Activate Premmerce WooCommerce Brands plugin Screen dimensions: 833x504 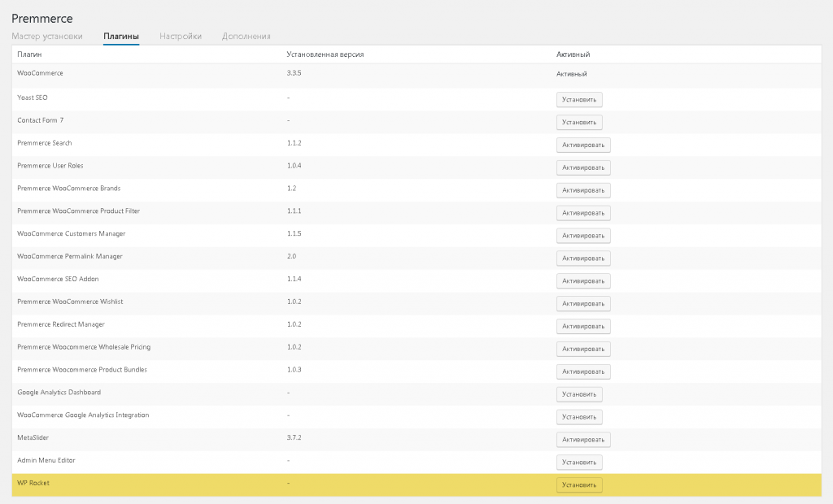point(583,190)
